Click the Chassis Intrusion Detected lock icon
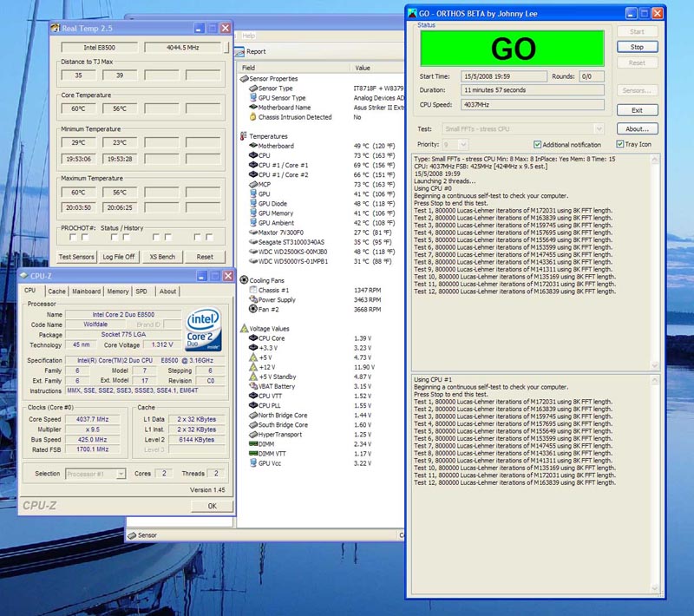Screen dimensions: 694x616 [253, 117]
